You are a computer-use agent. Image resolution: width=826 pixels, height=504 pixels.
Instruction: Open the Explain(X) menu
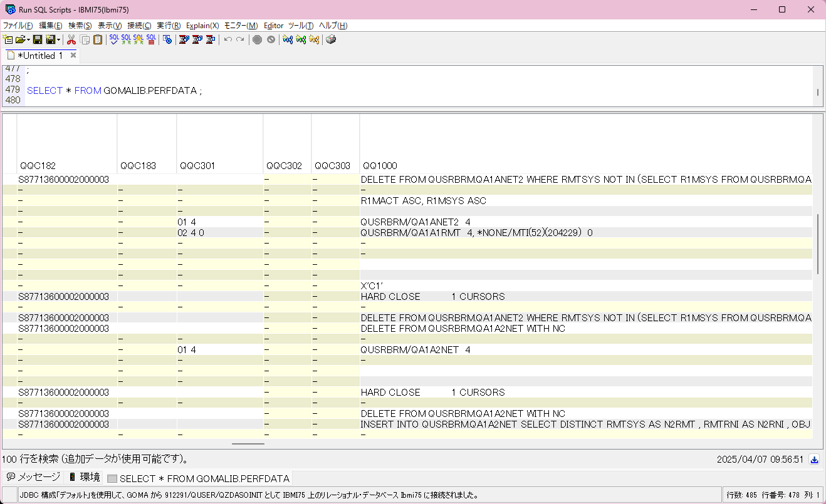pyautogui.click(x=202, y=26)
